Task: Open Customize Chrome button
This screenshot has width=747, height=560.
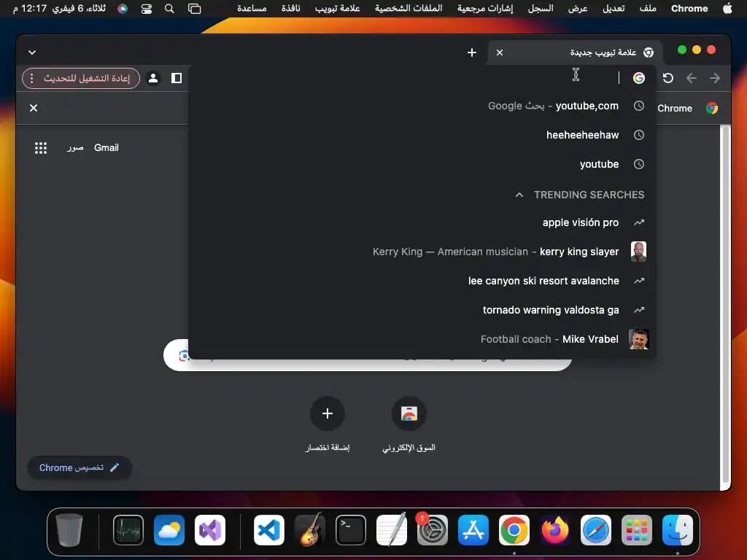Action: 80,467
